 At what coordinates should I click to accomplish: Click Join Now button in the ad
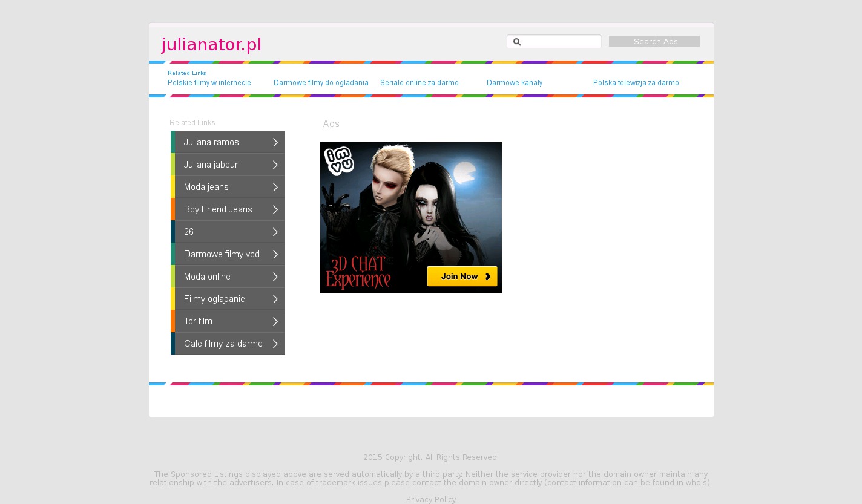pyautogui.click(x=462, y=277)
